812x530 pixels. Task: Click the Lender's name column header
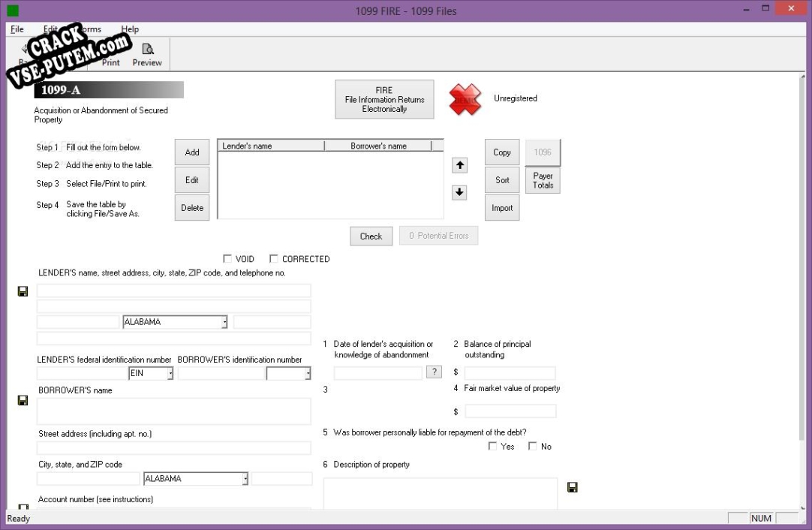click(x=272, y=146)
